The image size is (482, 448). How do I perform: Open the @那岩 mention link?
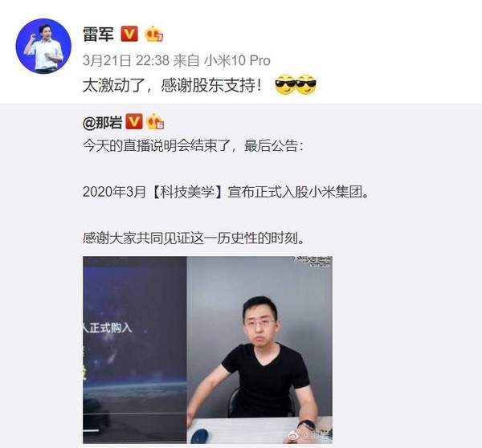(x=103, y=122)
